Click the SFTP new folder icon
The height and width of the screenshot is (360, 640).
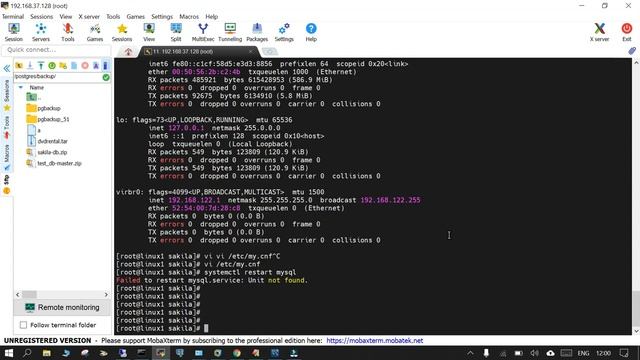(63, 65)
